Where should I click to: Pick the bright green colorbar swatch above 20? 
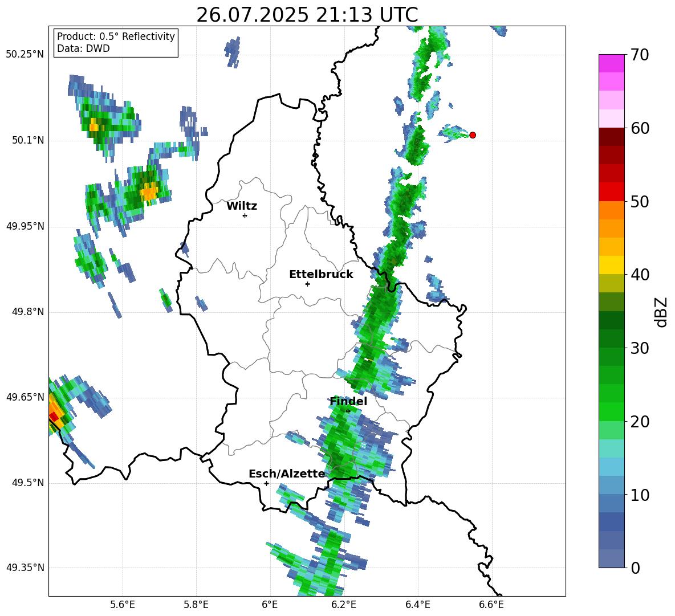pos(611,411)
